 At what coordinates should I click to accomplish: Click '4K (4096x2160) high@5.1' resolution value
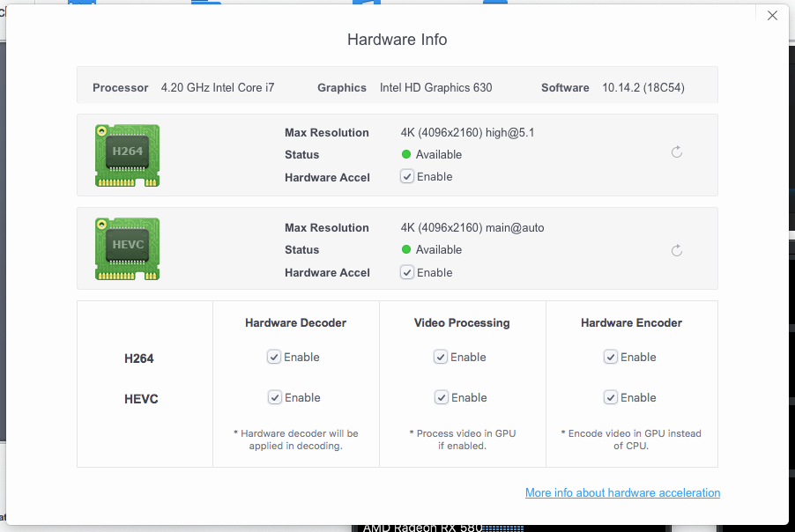coord(467,133)
